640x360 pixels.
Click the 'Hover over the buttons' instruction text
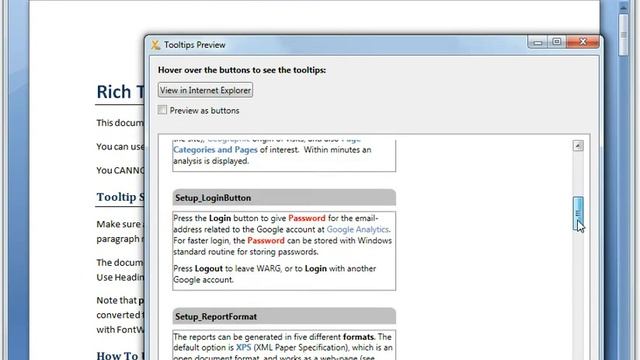coord(242,70)
